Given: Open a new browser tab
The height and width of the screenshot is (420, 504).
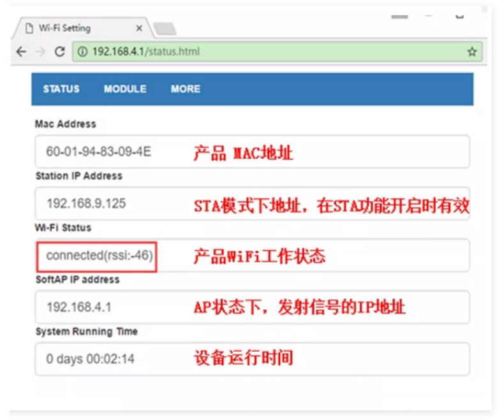Looking at the screenshot, I should click(165, 29).
